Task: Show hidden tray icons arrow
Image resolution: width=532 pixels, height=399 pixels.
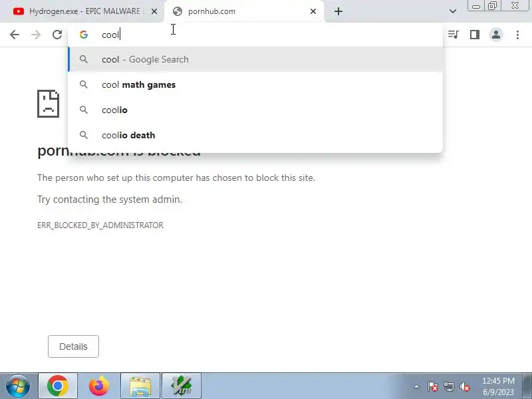Action: point(417,386)
